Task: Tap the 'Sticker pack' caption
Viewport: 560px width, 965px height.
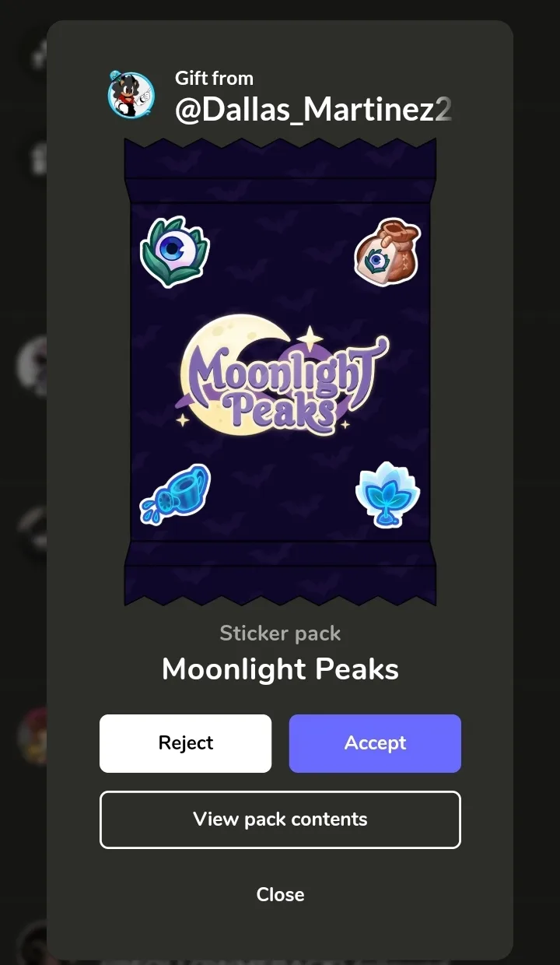Action: [x=280, y=633]
